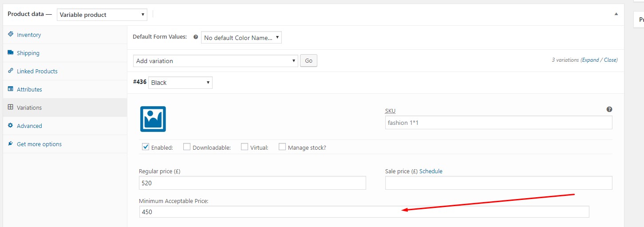The image size is (644, 227).
Task: Switch to the Linked Products tab
Action: tap(65, 71)
